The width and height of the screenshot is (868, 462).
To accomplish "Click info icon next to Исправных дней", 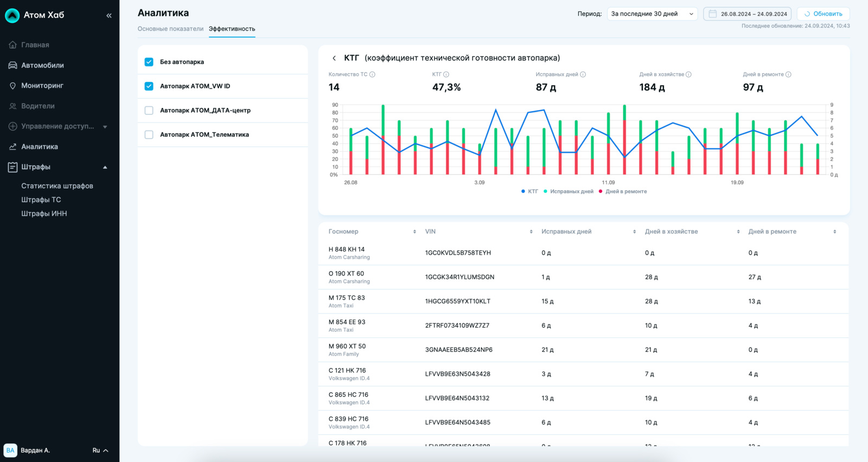I will pos(583,74).
